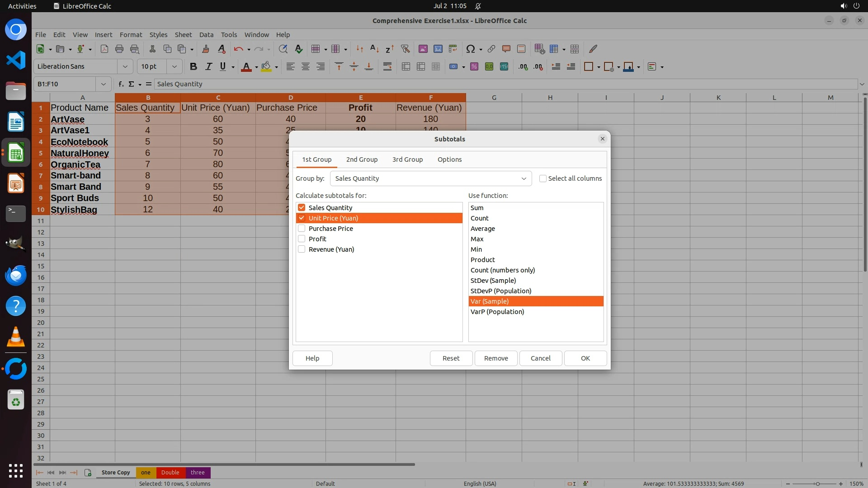This screenshot has width=868, height=488.
Task: Click the Wrap Text icon
Action: pos(387,66)
